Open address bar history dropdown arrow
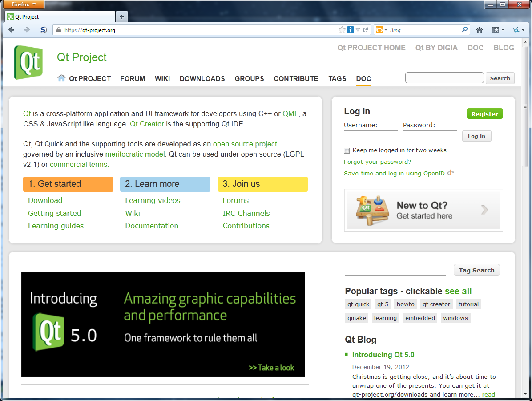Image resolution: width=532 pixels, height=401 pixels. click(x=358, y=30)
